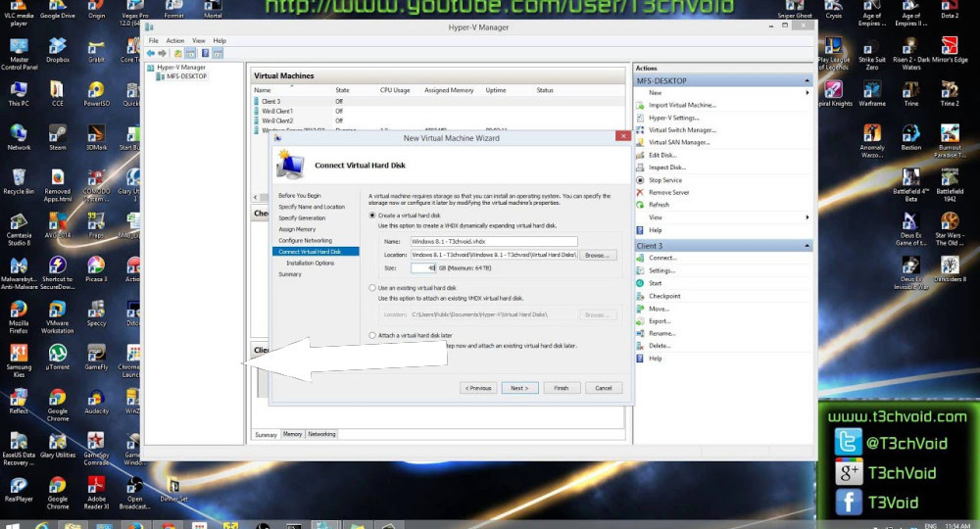This screenshot has height=529, width=980.
Task: Open Dropbox desktop icon
Action: [x=58, y=50]
